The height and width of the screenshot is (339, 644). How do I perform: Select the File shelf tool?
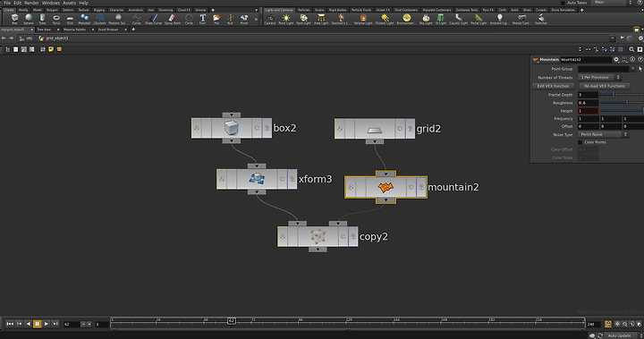(x=216, y=19)
